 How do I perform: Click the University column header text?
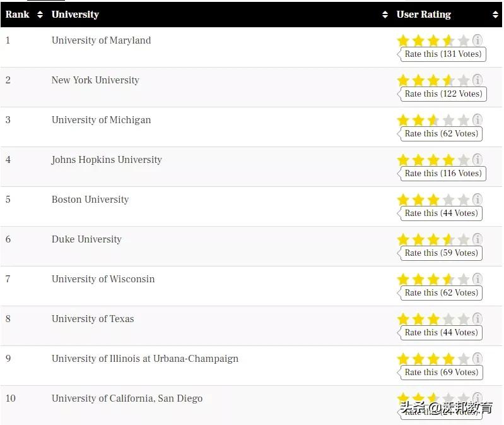[75, 15]
